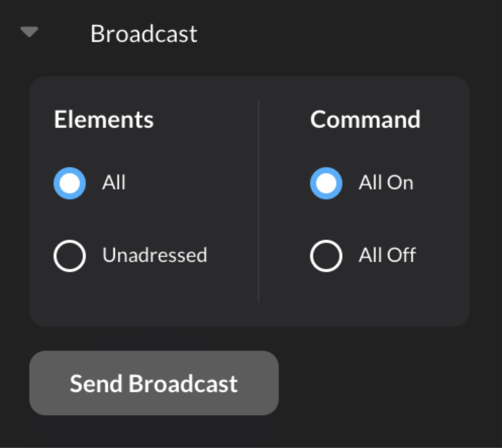Click the "All Off" label text

pos(387,255)
